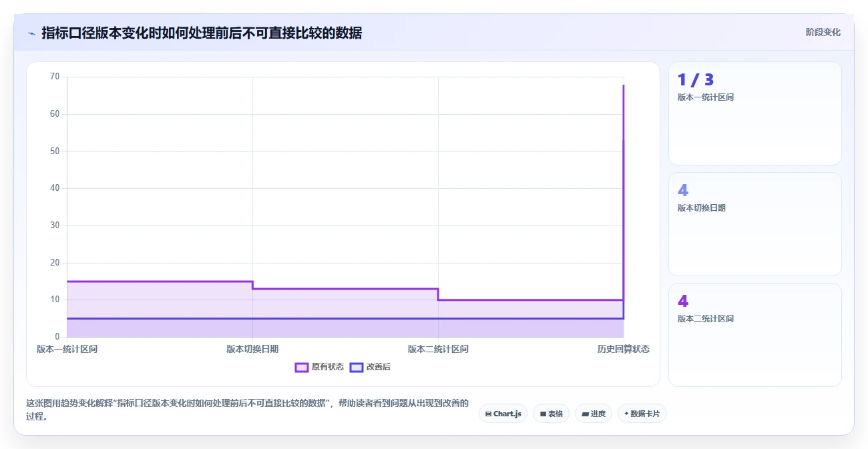The height and width of the screenshot is (449, 868).
Task: Click the y-axis value 70
Action: (x=55, y=77)
